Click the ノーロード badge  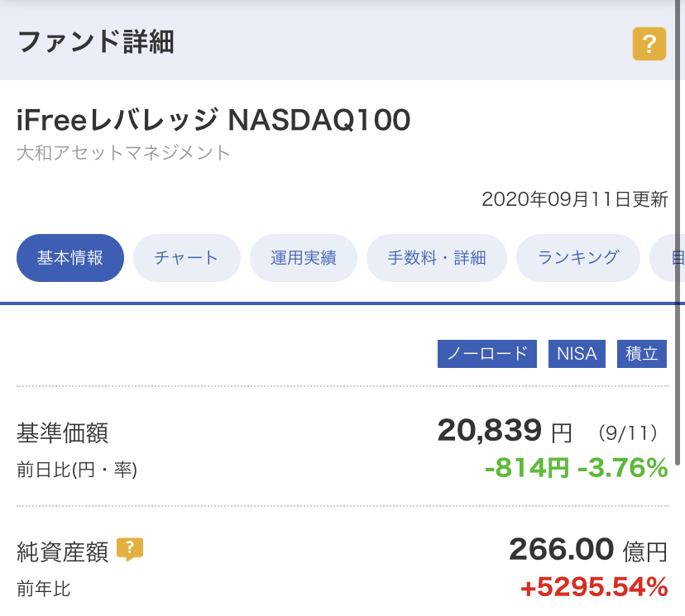[487, 354]
